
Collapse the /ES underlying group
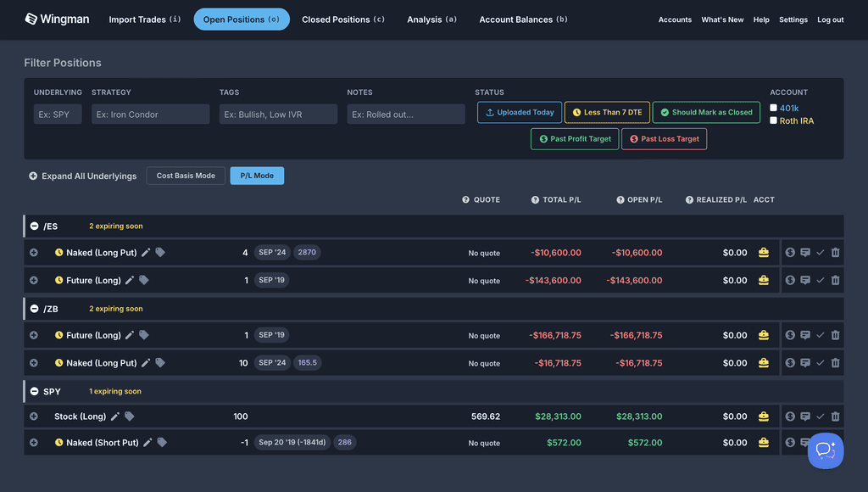[32, 226]
